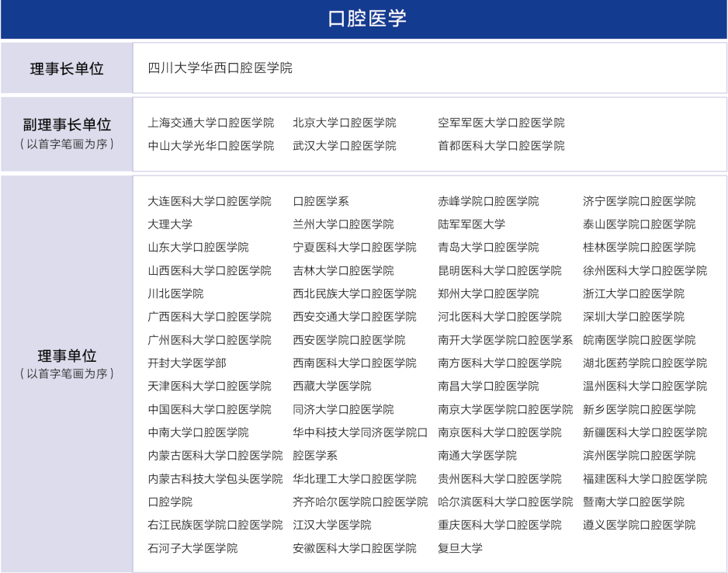Click '大理大学' entry
This screenshot has width=728, height=573.
coord(170,224)
